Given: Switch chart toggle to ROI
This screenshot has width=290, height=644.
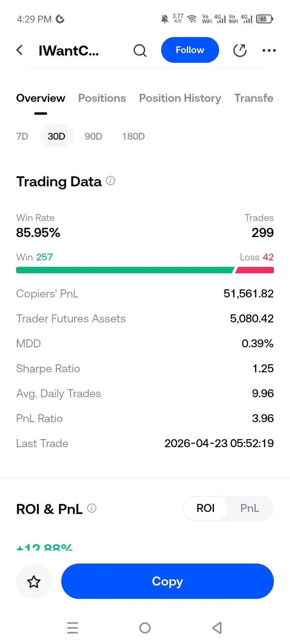Looking at the screenshot, I should pos(205,508).
